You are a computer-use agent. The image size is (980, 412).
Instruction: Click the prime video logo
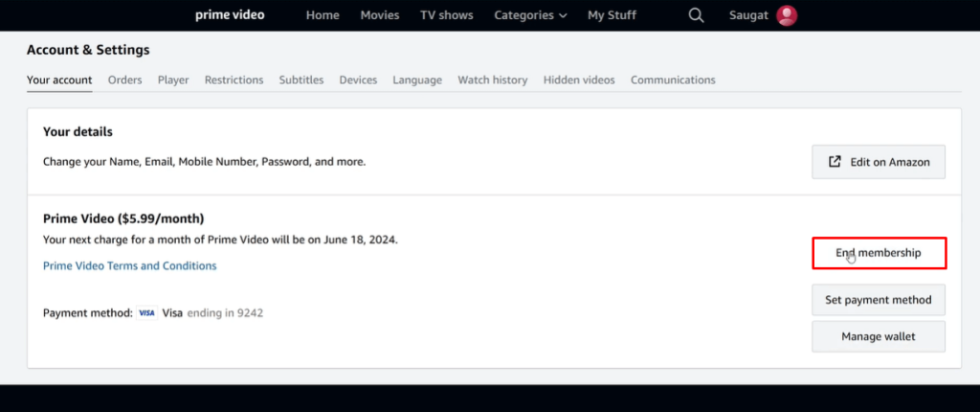(230, 15)
